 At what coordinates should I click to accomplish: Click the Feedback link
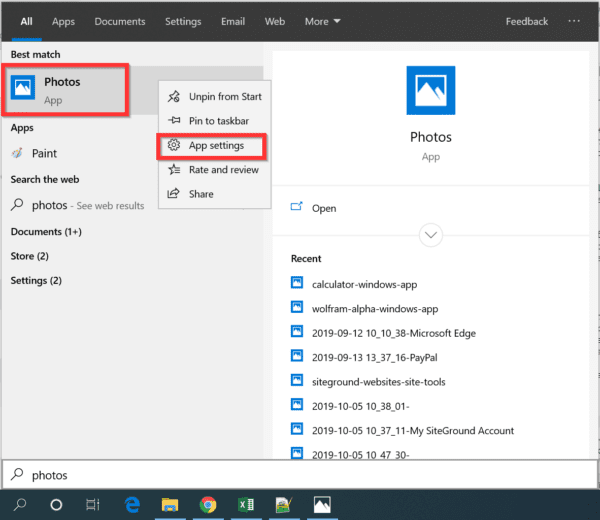coord(526,21)
